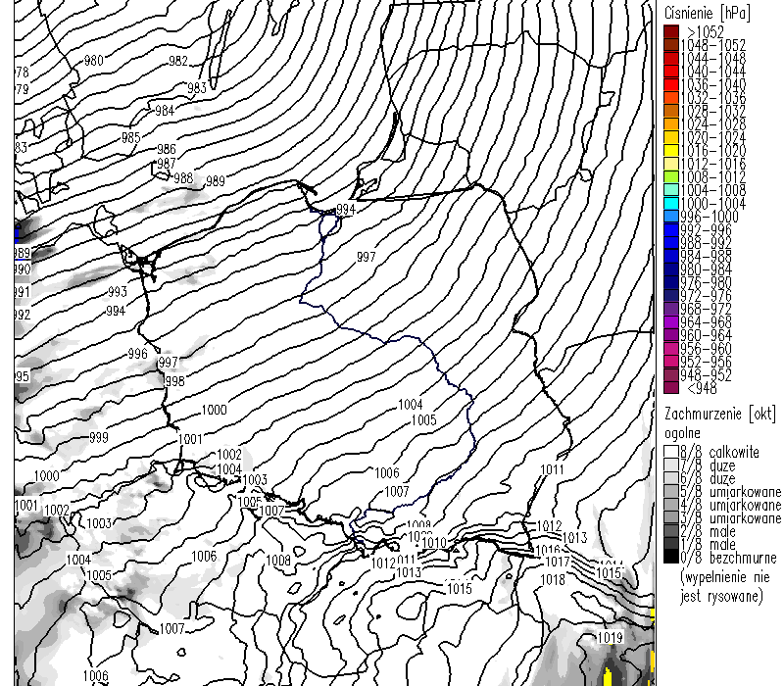Click the 1000 isobar label near 1001
Viewport: 784px width, 686px height.
pos(214,411)
